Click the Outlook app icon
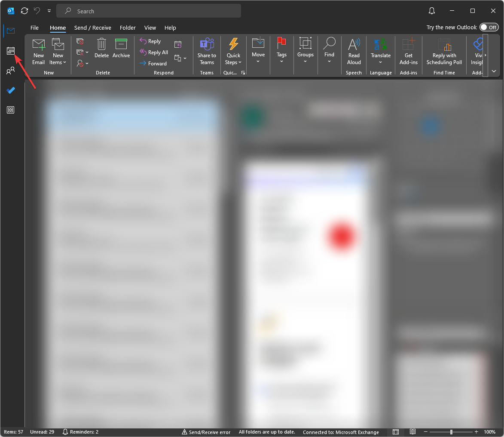 coord(11,11)
